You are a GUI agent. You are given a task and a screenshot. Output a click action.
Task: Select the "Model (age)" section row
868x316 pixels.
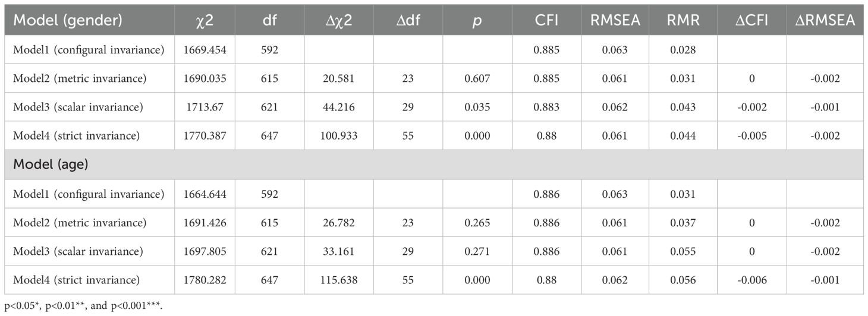tap(51, 165)
